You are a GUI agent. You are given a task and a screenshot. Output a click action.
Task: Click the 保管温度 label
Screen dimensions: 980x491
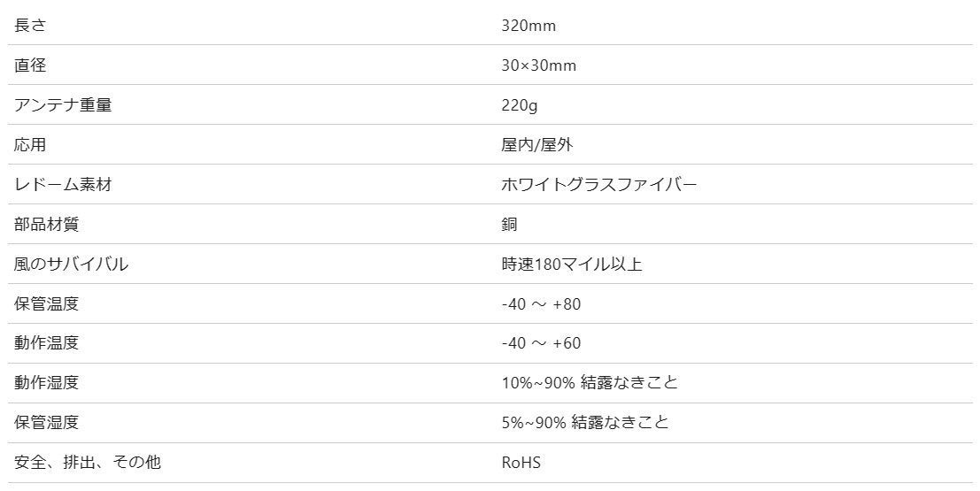click(x=46, y=303)
